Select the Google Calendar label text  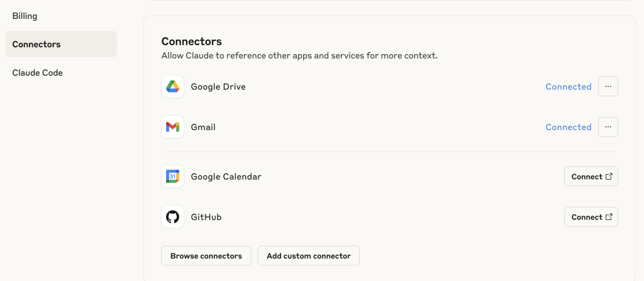(226, 177)
